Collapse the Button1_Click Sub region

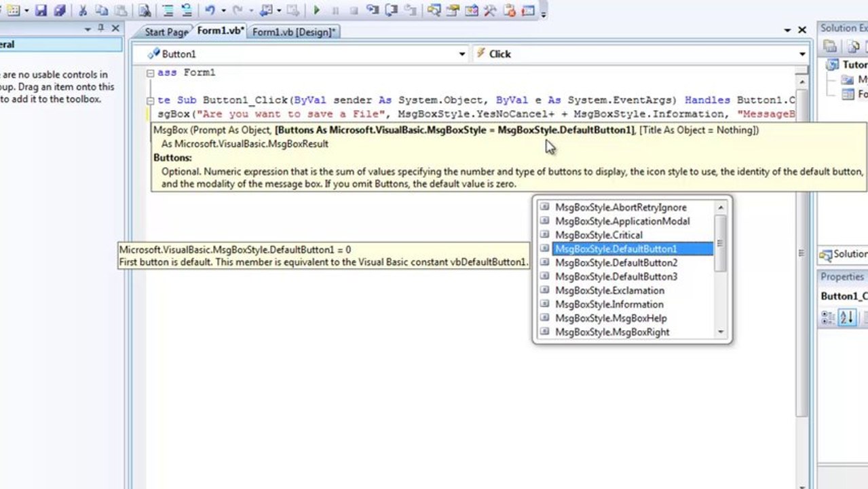pos(151,101)
